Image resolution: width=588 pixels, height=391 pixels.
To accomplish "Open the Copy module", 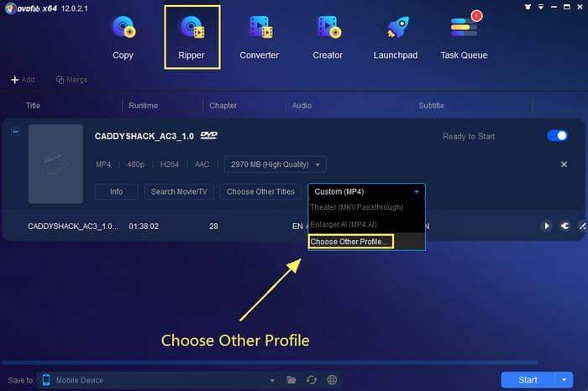I will point(123,38).
